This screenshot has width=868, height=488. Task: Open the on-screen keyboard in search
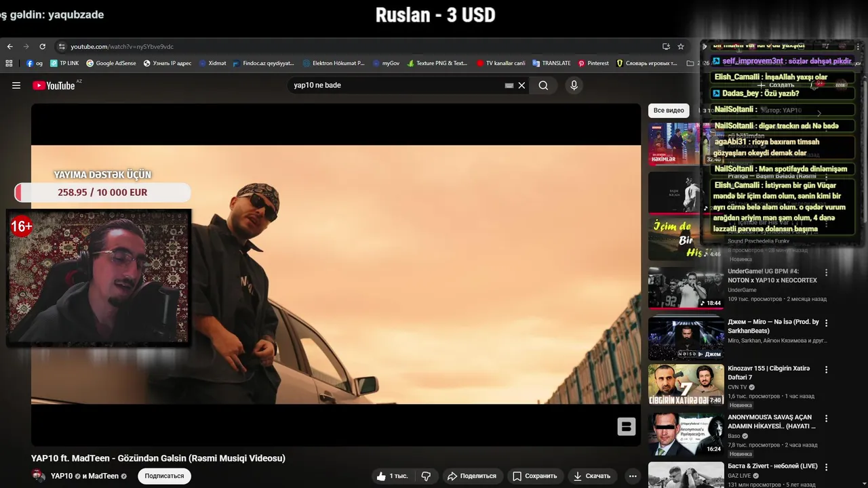(509, 85)
